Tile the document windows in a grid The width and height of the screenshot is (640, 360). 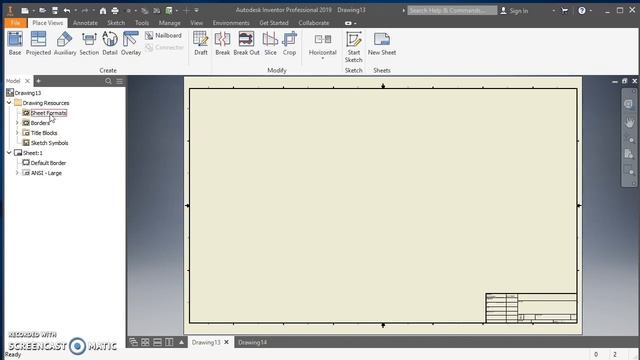click(145, 342)
